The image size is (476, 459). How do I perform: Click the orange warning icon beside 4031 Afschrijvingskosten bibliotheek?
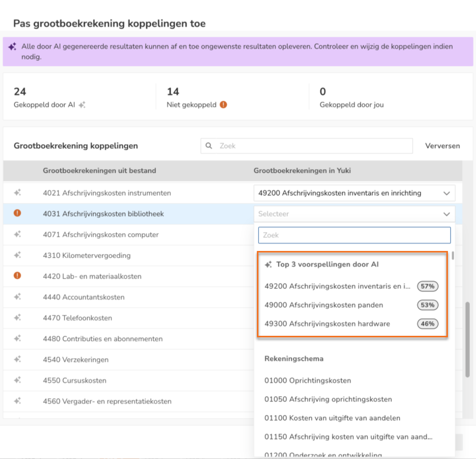click(17, 213)
